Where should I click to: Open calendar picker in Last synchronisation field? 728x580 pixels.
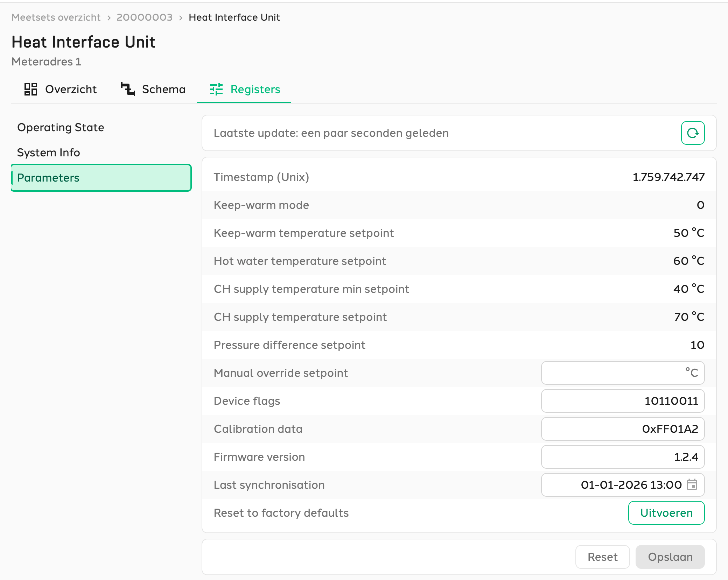click(692, 484)
